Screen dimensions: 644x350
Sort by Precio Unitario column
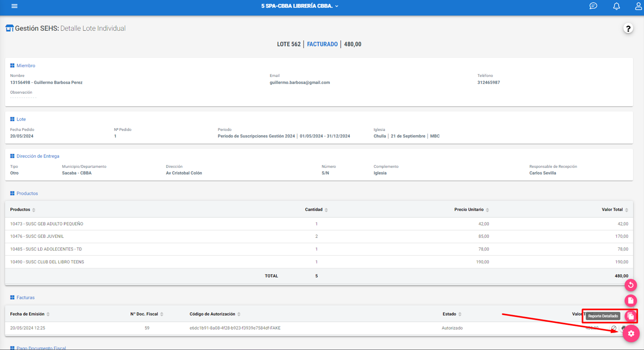pos(471,210)
